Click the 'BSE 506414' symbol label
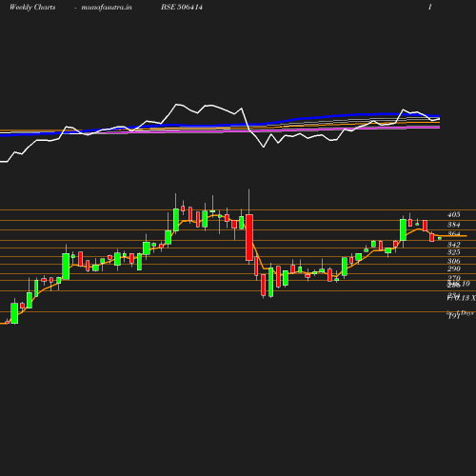This screenshot has height=476, width=476. pos(182,7)
